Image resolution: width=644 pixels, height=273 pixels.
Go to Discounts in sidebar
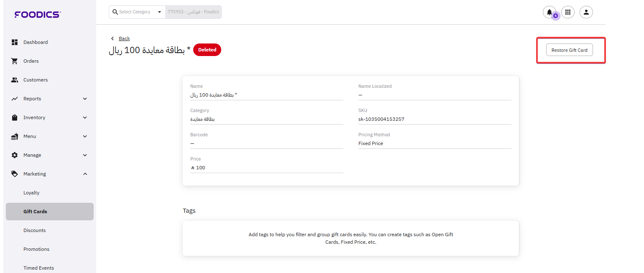click(34, 230)
